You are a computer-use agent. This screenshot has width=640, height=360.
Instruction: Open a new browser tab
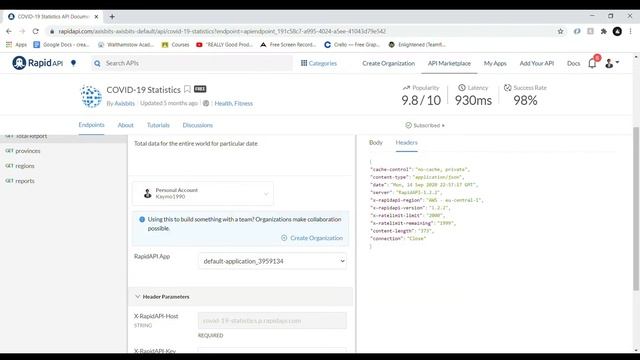[112, 16]
